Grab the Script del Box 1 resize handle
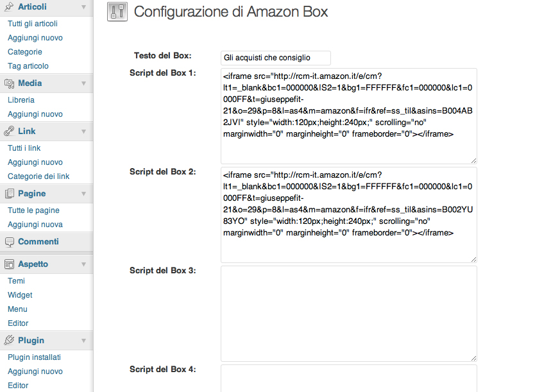 [473, 160]
